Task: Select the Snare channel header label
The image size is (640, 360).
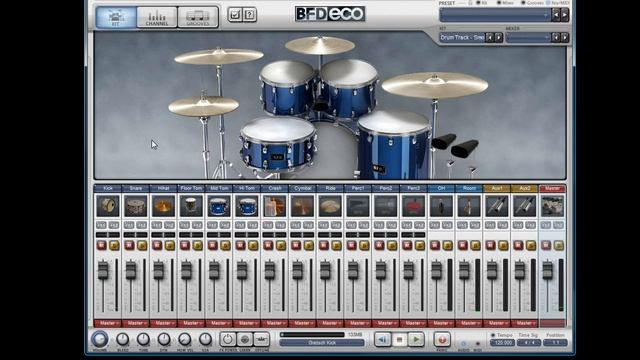Action: coord(136,188)
